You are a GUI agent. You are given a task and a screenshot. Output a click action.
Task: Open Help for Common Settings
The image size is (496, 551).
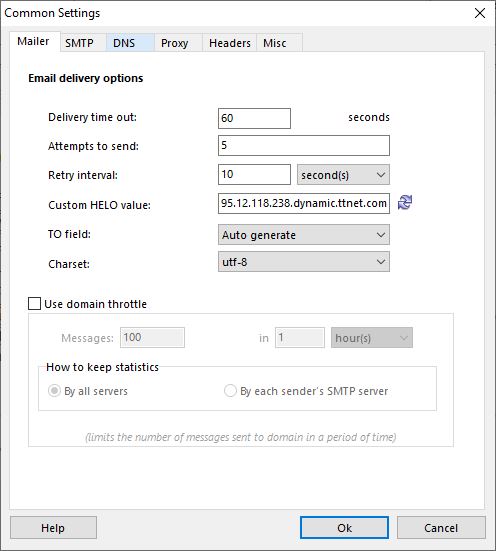(x=53, y=527)
